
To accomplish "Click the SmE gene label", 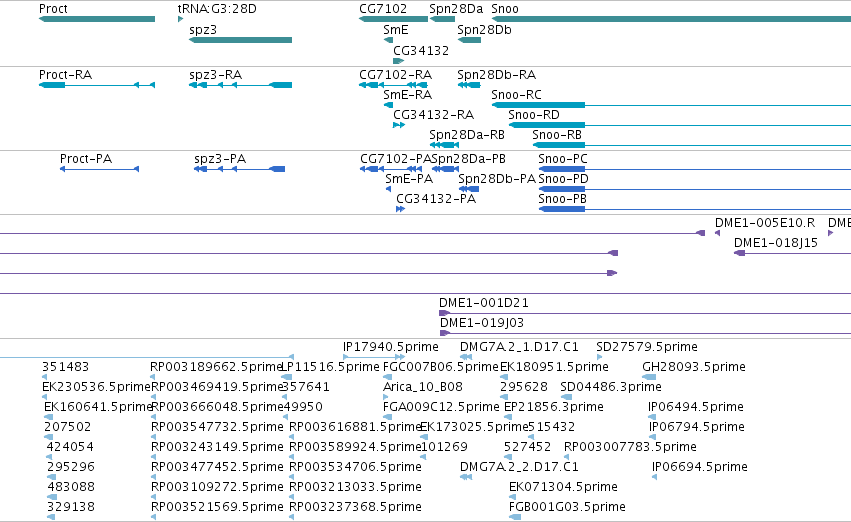I will point(396,30).
